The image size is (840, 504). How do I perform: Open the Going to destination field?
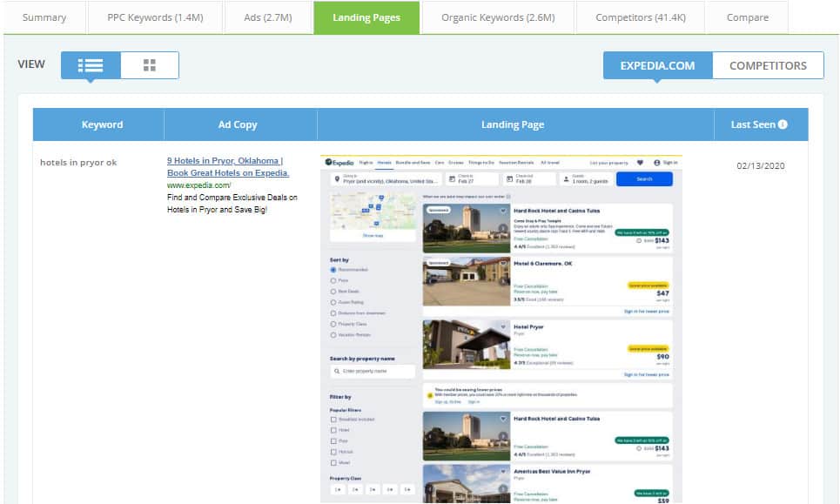tap(386, 178)
